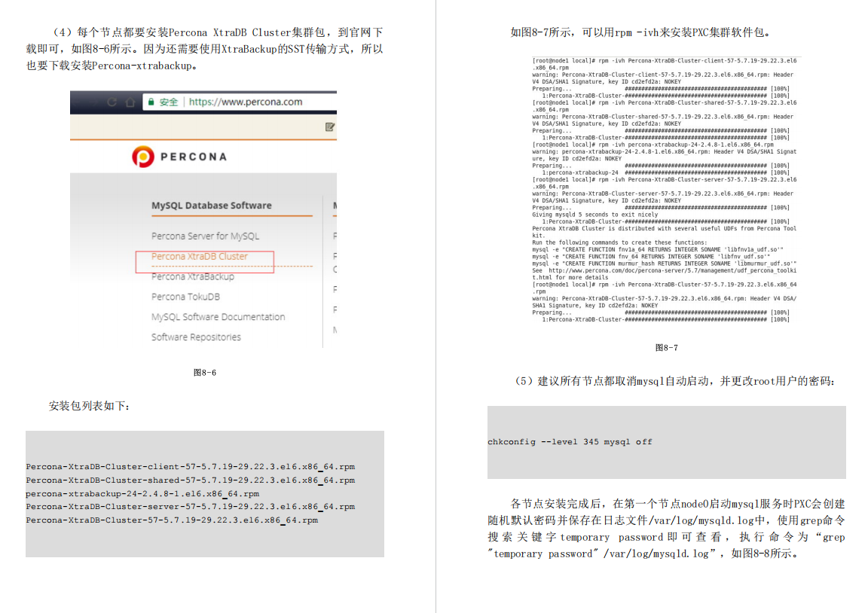This screenshot has height=613, width=868.
Task: Click the 图8-6 figure caption
Action: [205, 373]
